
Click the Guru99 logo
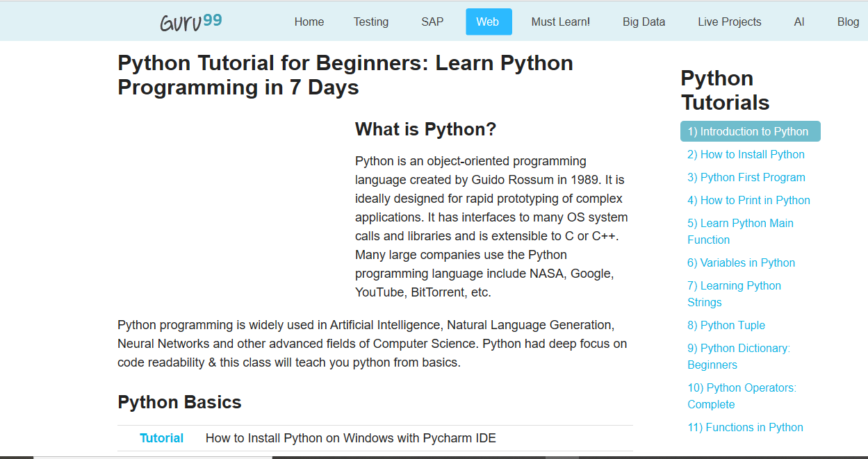coord(190,21)
